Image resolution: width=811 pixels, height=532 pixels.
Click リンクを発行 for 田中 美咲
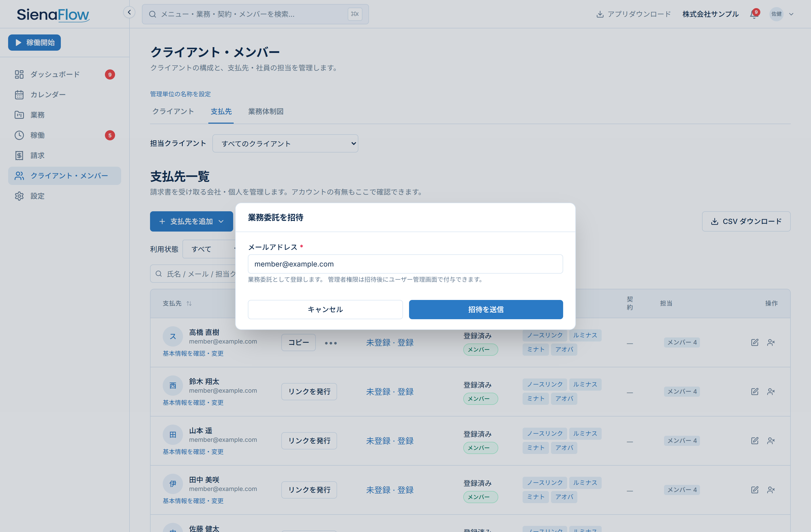309,490
